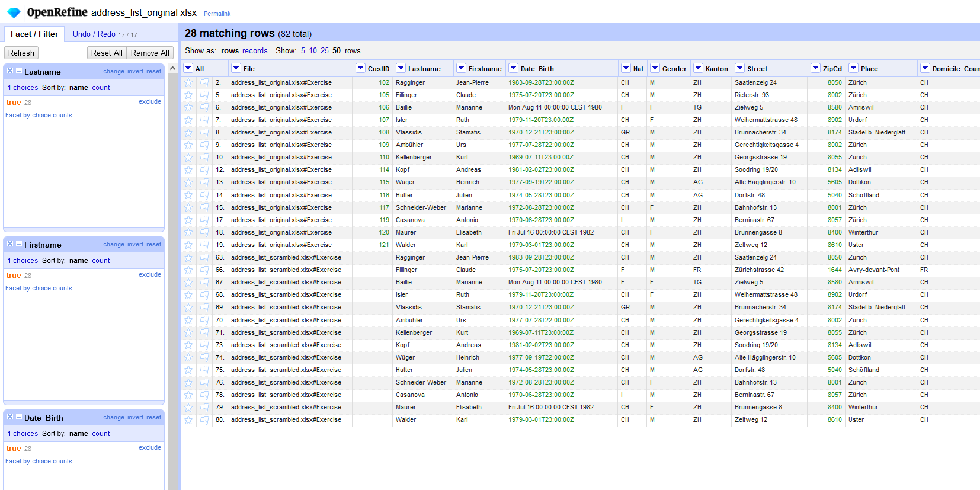980x490 pixels.
Task: Open the Lastname column dropdown menu
Action: 401,68
